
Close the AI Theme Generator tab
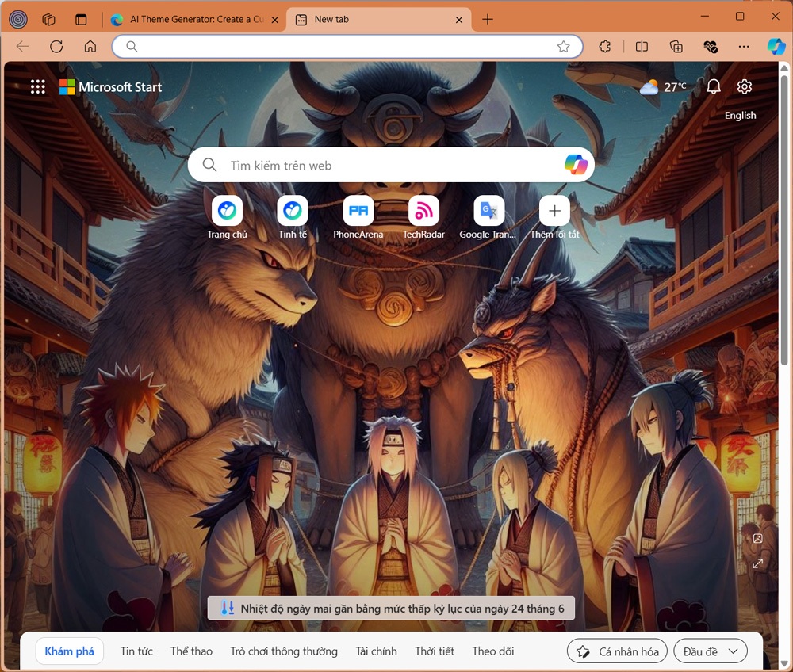tap(274, 20)
